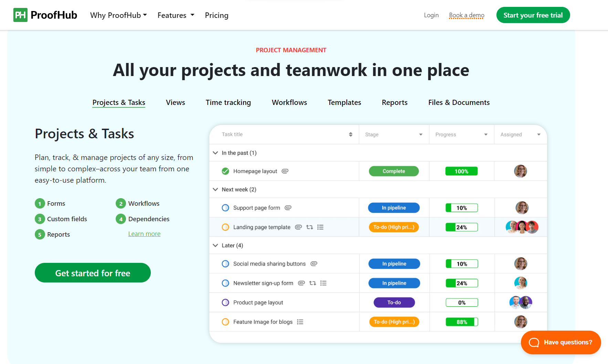Open the Login link
Image resolution: width=608 pixels, height=364 pixels.
(431, 15)
